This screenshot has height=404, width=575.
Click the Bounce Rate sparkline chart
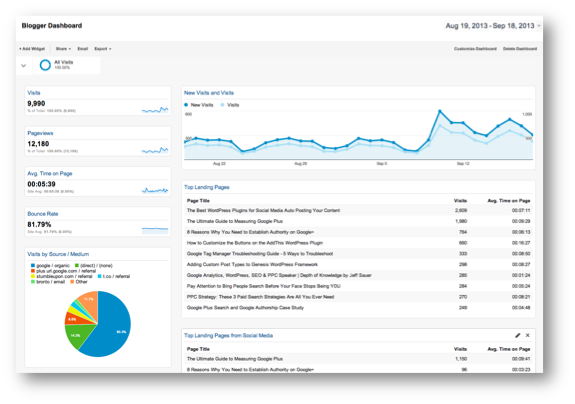coord(155,231)
